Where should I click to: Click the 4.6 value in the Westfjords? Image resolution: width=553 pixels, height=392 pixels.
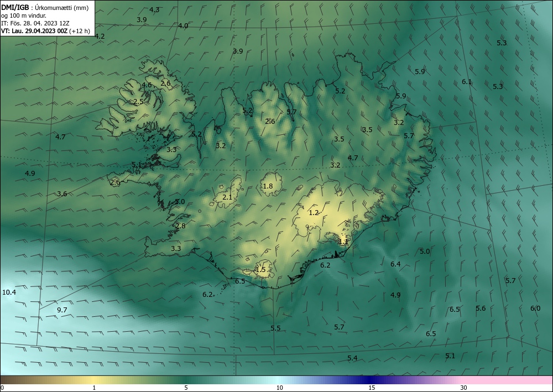[147, 85]
